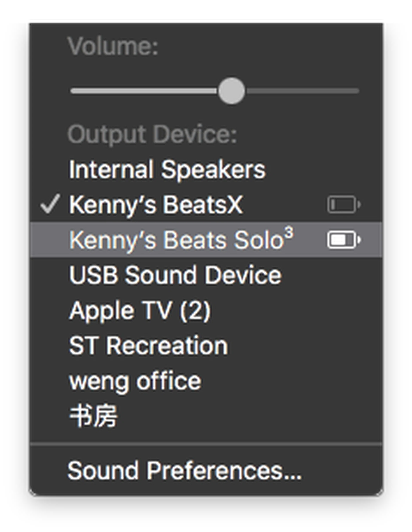Click the unfilled portion of the volume track
This screenshot has height=532, width=412.
pos(302,91)
